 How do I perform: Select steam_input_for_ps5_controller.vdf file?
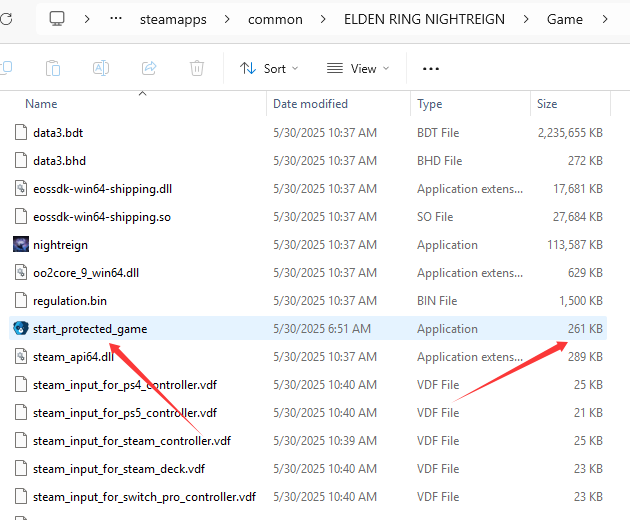(308, 413)
